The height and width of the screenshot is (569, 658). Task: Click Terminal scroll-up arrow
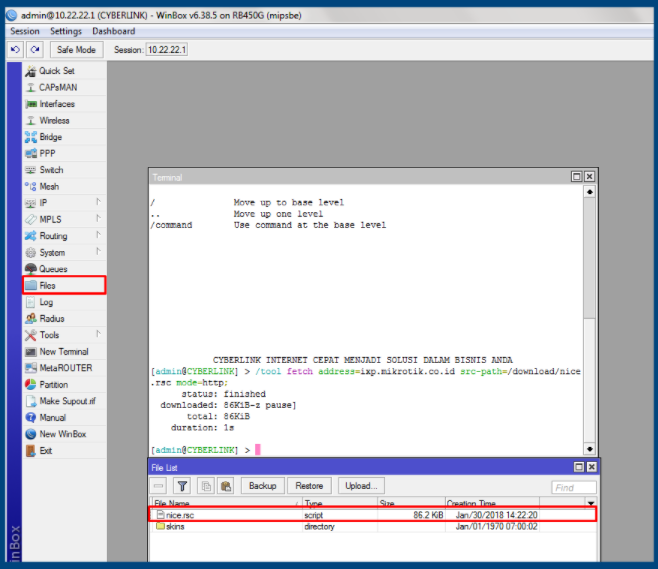click(x=590, y=192)
